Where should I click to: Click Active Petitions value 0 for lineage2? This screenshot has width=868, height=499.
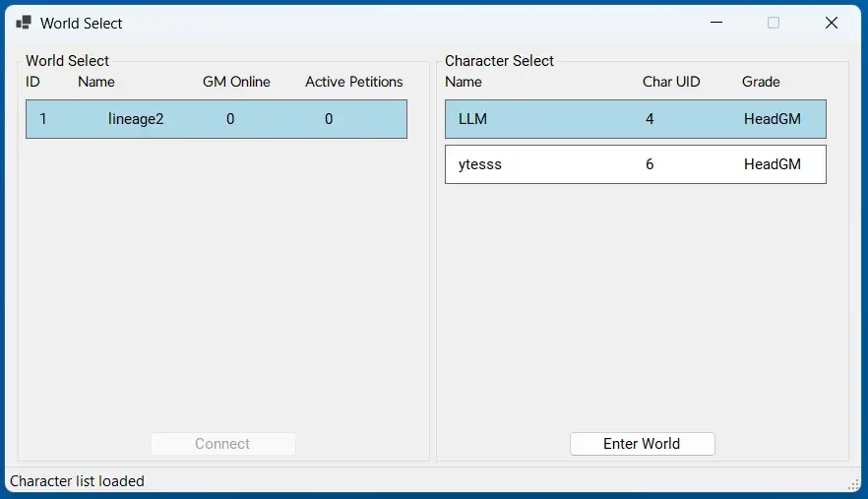tap(329, 119)
